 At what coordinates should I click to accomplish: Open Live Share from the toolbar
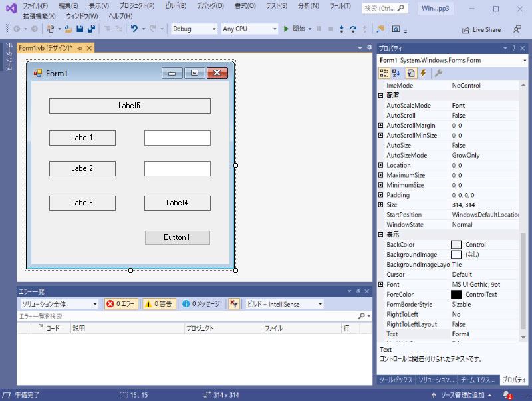pos(480,29)
